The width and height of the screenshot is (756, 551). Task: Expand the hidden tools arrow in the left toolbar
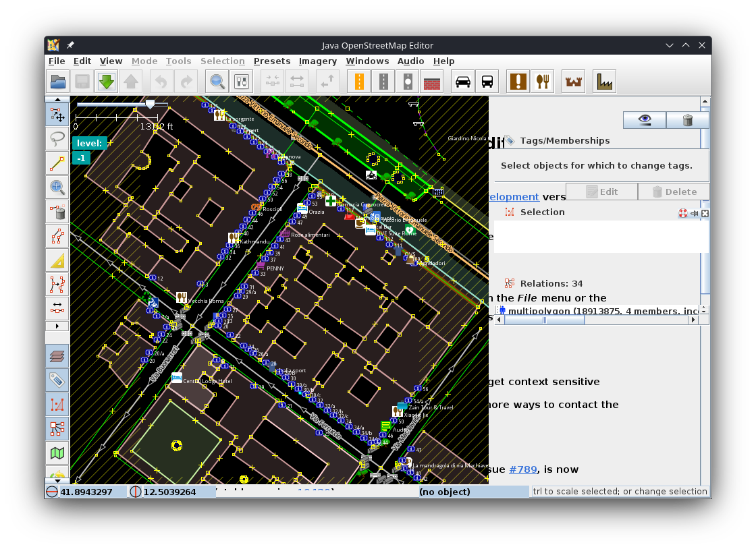click(x=57, y=326)
